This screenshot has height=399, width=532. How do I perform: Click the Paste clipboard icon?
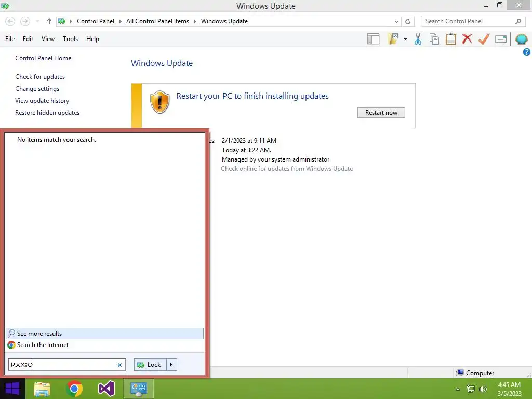[450, 39]
